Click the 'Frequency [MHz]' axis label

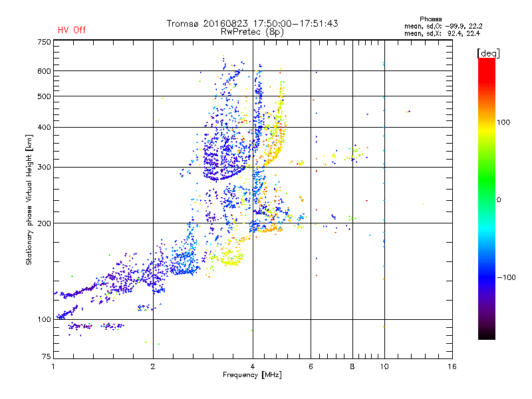[x=252, y=375]
